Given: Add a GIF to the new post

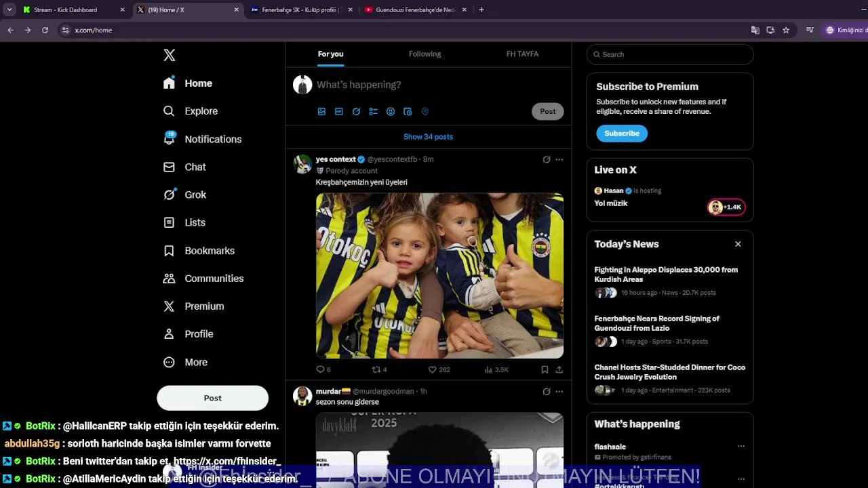Looking at the screenshot, I should pos(339,112).
